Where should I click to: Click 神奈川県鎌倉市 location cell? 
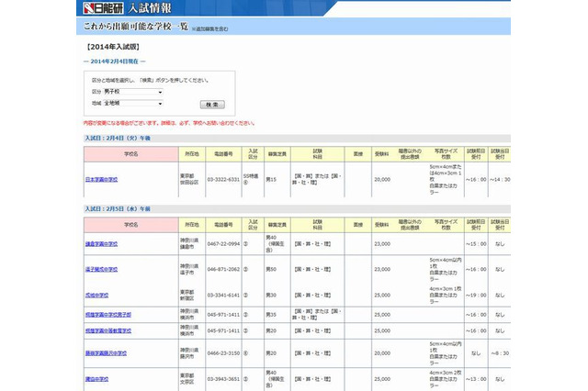point(189,243)
